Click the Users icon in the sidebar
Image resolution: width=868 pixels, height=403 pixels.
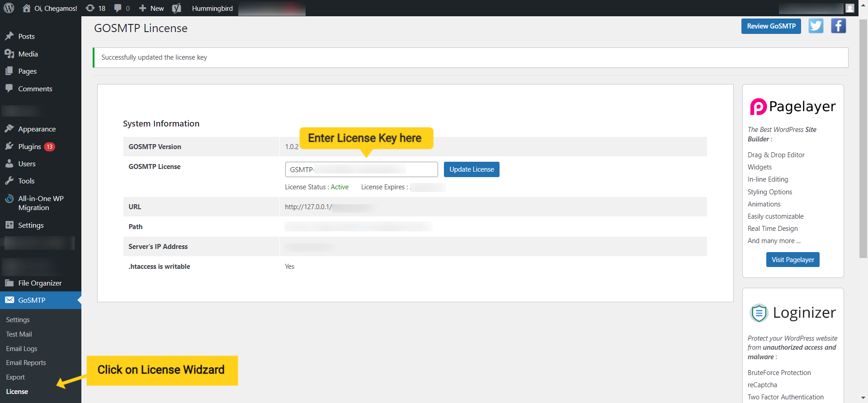(x=9, y=164)
